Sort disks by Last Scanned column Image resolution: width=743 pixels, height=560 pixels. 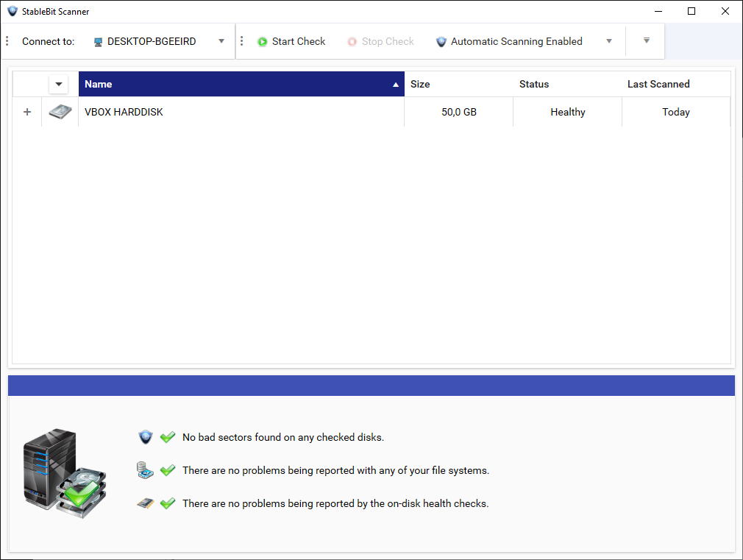coord(676,84)
